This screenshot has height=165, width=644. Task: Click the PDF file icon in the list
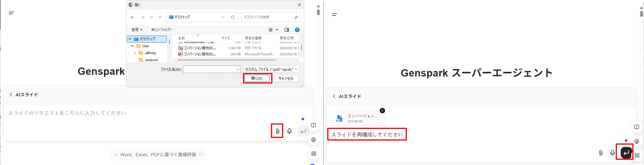[181, 48]
